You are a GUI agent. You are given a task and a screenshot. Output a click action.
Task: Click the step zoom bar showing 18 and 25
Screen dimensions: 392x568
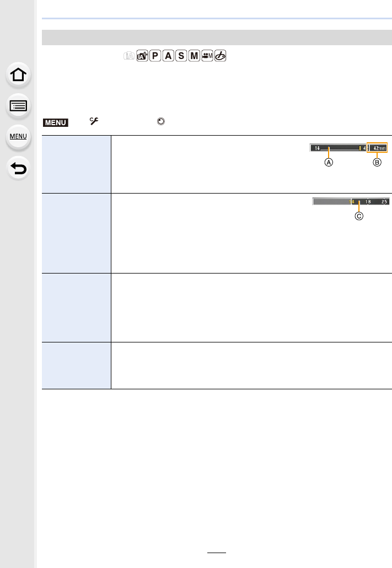(351, 201)
